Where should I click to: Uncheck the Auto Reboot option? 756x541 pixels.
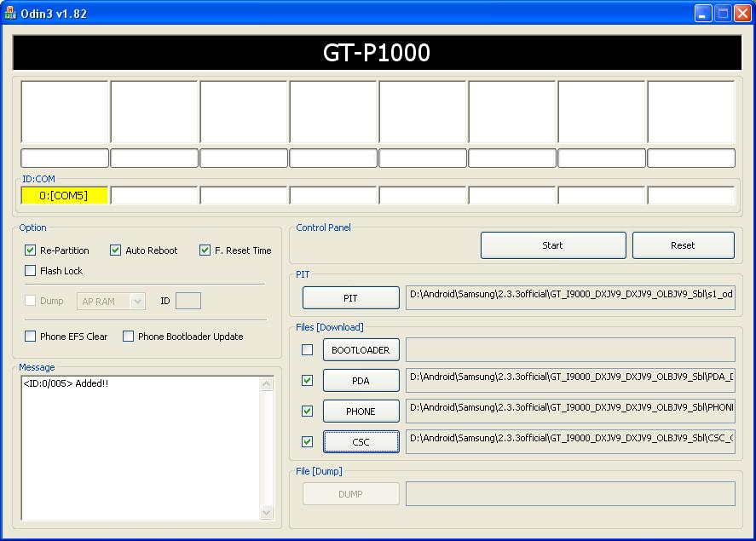coord(115,250)
